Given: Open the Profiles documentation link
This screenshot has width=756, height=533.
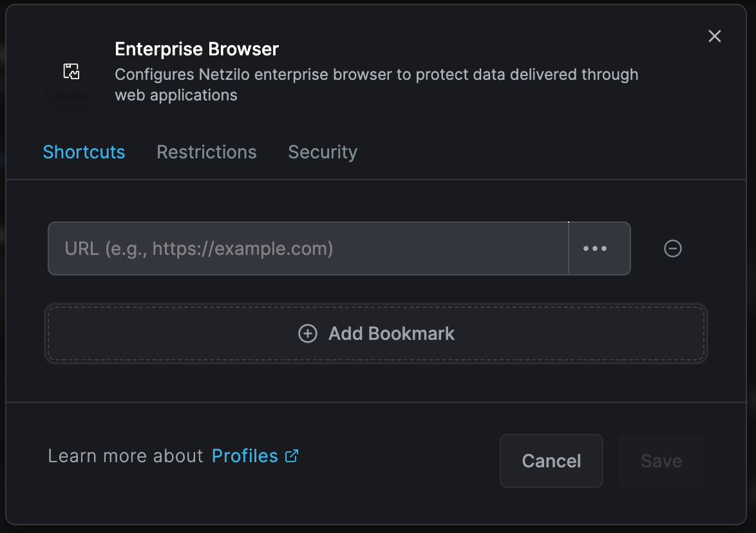Looking at the screenshot, I should (x=245, y=456).
